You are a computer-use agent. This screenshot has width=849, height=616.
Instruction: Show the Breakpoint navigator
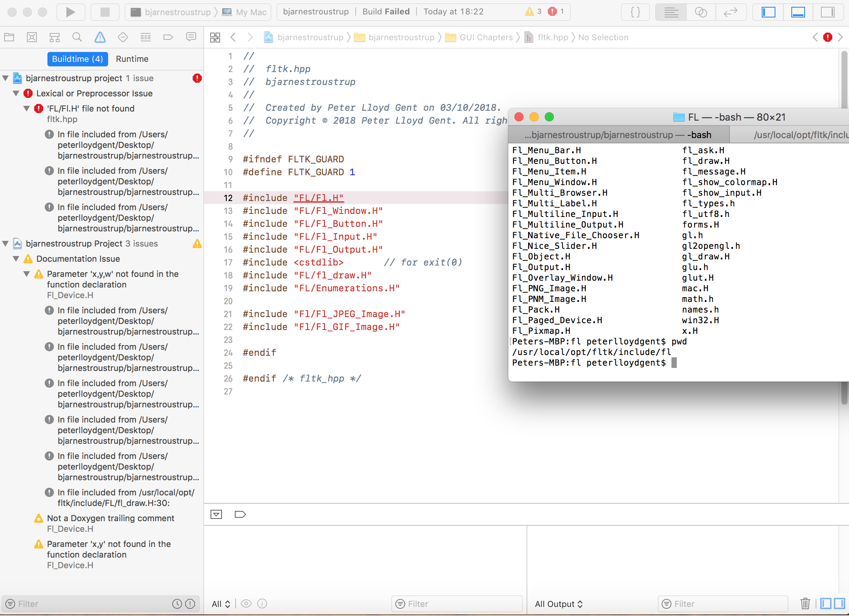click(x=168, y=37)
